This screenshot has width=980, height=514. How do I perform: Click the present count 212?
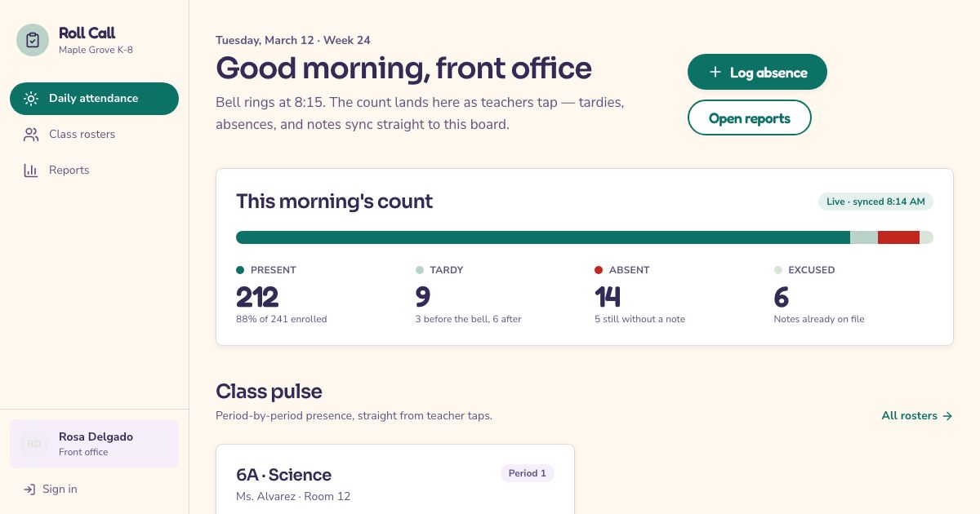(257, 296)
